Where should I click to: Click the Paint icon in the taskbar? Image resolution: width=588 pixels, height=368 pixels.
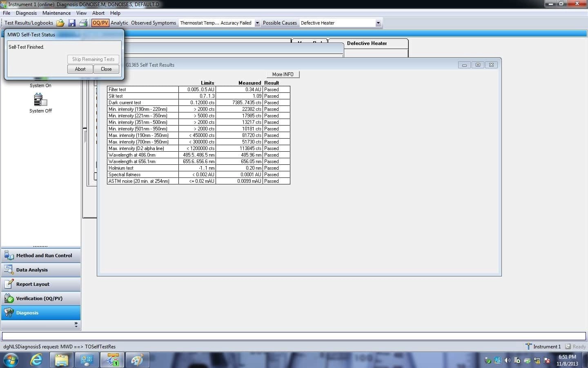coord(137,360)
